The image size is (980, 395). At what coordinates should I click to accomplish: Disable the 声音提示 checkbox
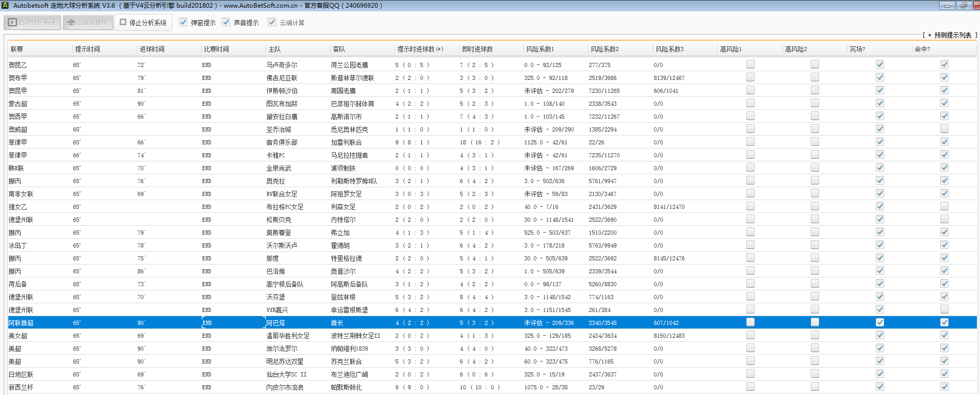[226, 23]
